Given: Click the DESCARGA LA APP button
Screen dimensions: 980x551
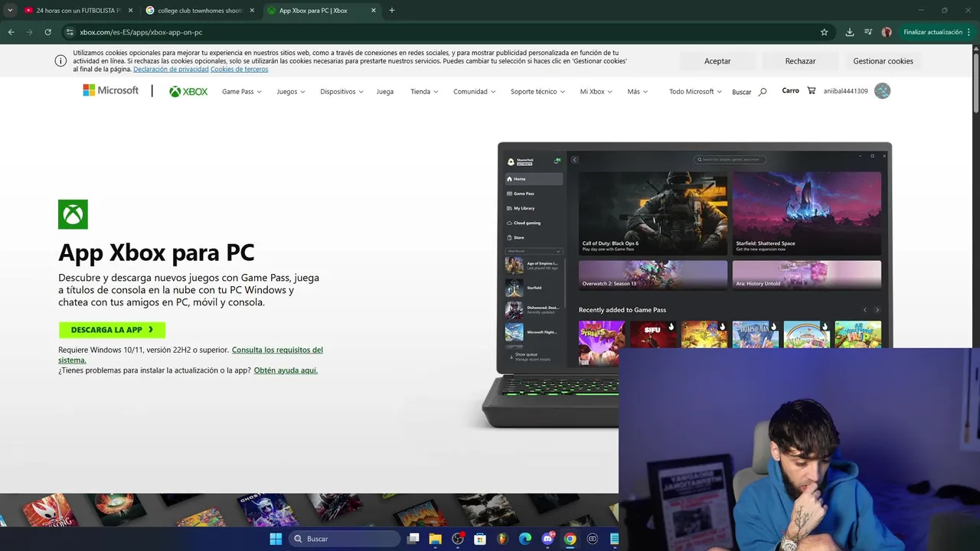Looking at the screenshot, I should coord(112,330).
